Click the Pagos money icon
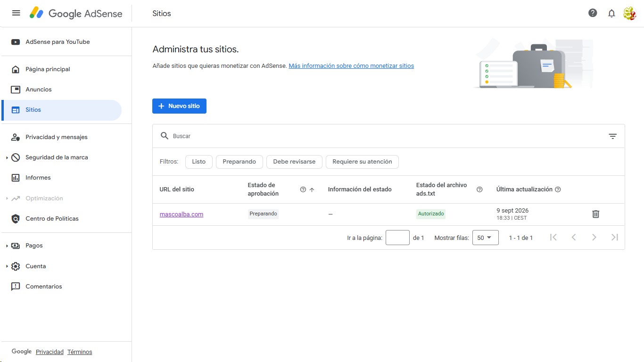Viewport: 644px width, 362px height. (16, 246)
